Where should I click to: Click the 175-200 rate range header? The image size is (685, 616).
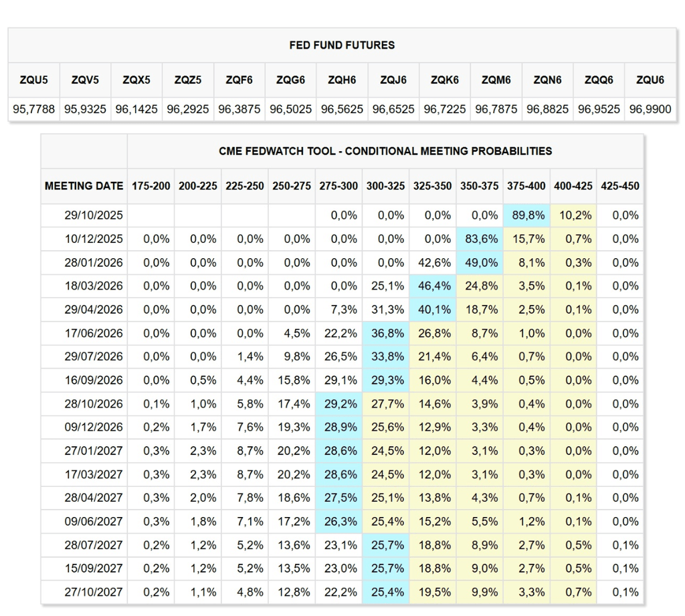pos(151,186)
